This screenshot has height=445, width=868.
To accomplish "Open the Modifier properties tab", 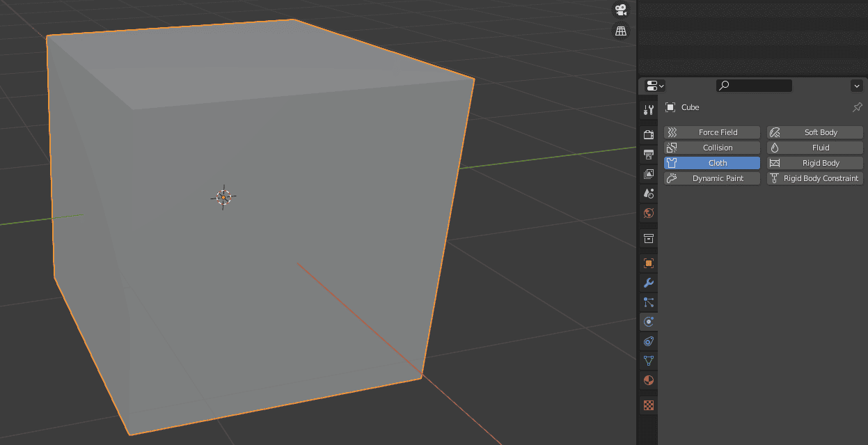I will (648, 282).
